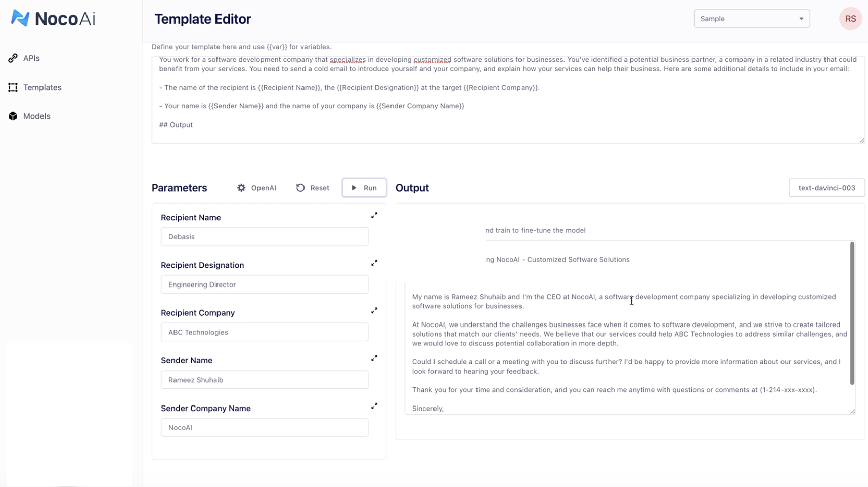Viewport: 868px width, 487px height.
Task: Click the RS user avatar
Action: [x=850, y=19]
